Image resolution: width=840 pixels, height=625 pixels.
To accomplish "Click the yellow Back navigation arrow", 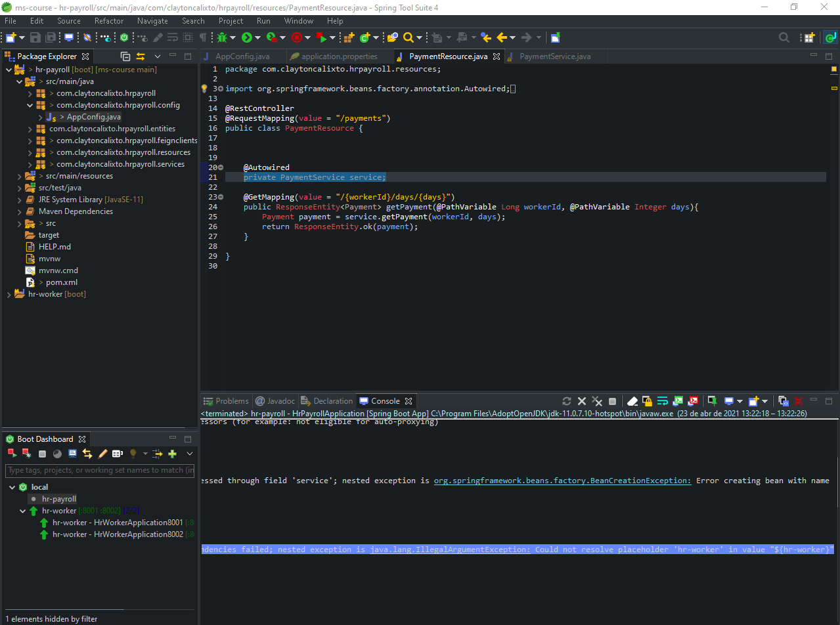I will [x=502, y=37].
